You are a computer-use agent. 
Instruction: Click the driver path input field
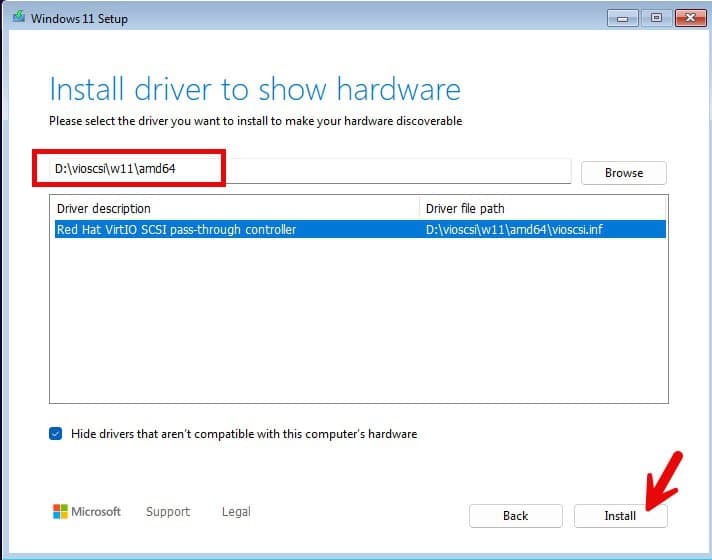[310, 169]
